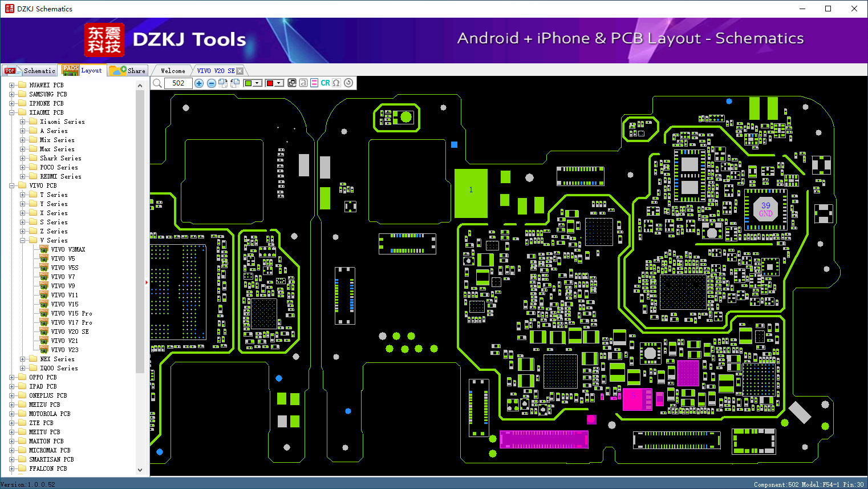Expand the IQOO Series tree node
The width and height of the screenshot is (868, 489).
[22, 368]
